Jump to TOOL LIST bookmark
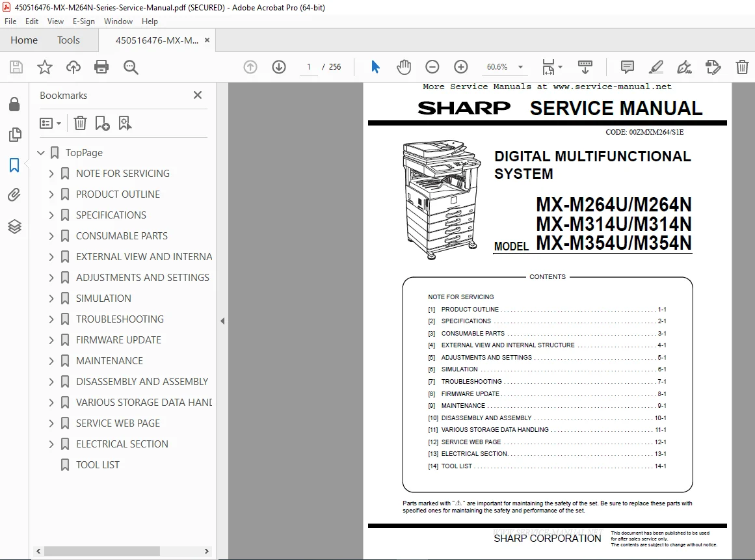This screenshot has height=560, width=755. point(98,464)
